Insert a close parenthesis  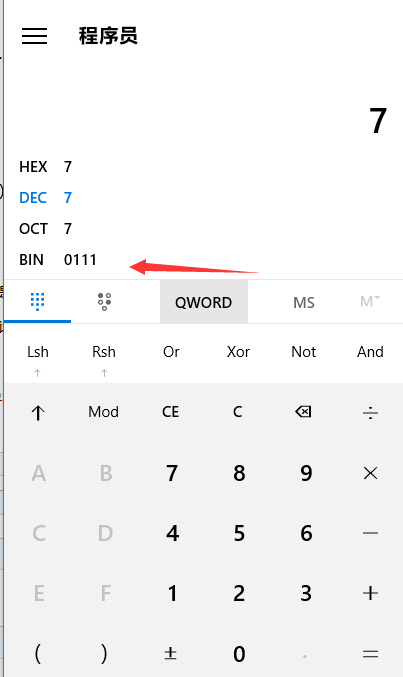pos(104,654)
